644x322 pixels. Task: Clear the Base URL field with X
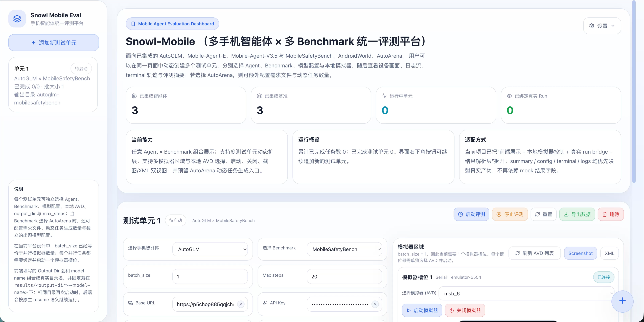pos(241,304)
